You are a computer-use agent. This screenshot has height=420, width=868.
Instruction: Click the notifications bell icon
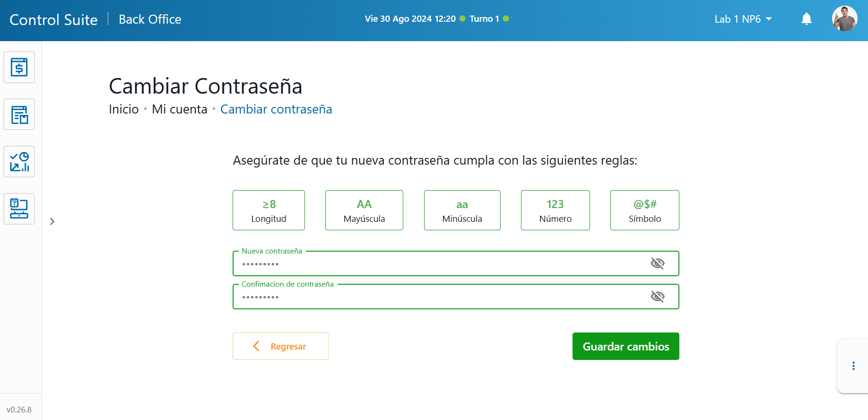click(807, 19)
